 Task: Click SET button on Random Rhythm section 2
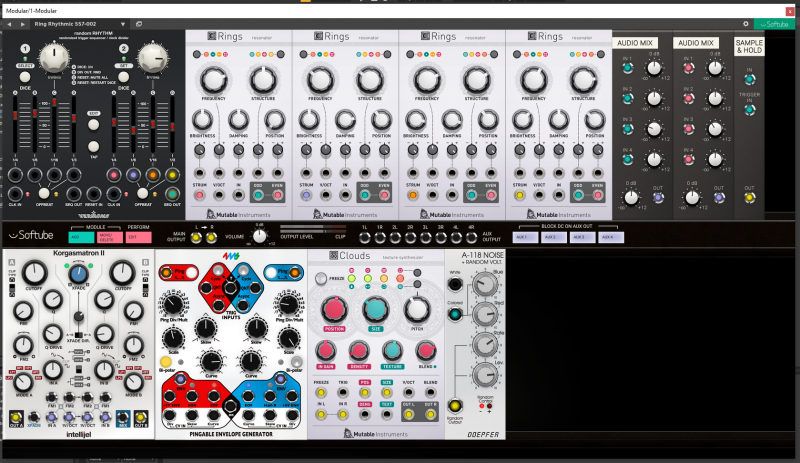tap(123, 66)
